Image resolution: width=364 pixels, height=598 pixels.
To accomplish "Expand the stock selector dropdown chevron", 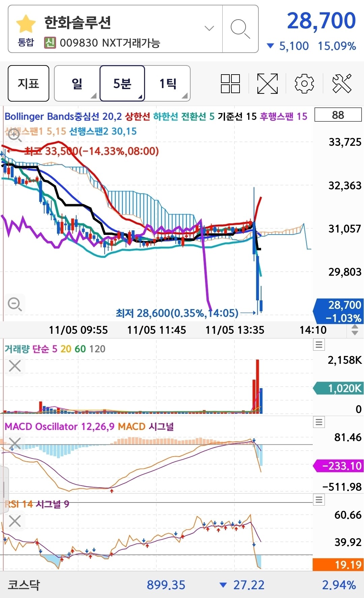I will click(x=209, y=28).
